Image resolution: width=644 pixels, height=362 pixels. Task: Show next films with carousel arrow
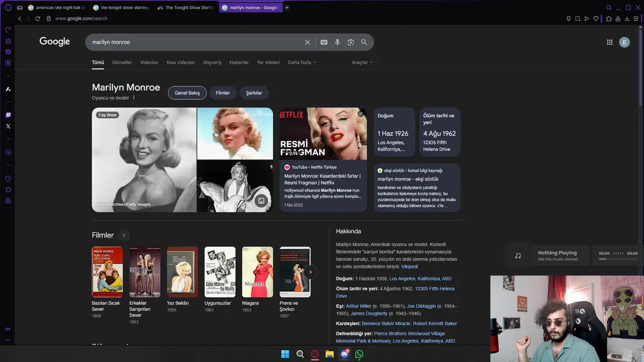(x=310, y=272)
